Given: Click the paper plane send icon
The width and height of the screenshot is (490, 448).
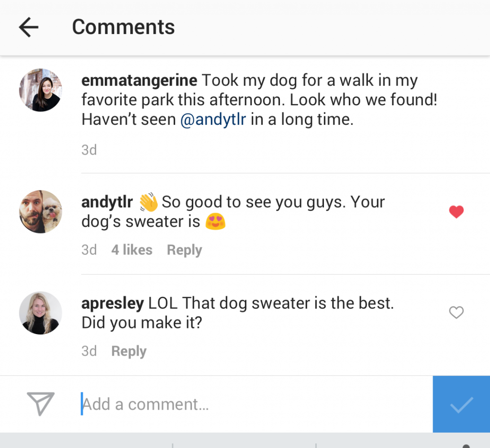Looking at the screenshot, I should coord(40,404).
